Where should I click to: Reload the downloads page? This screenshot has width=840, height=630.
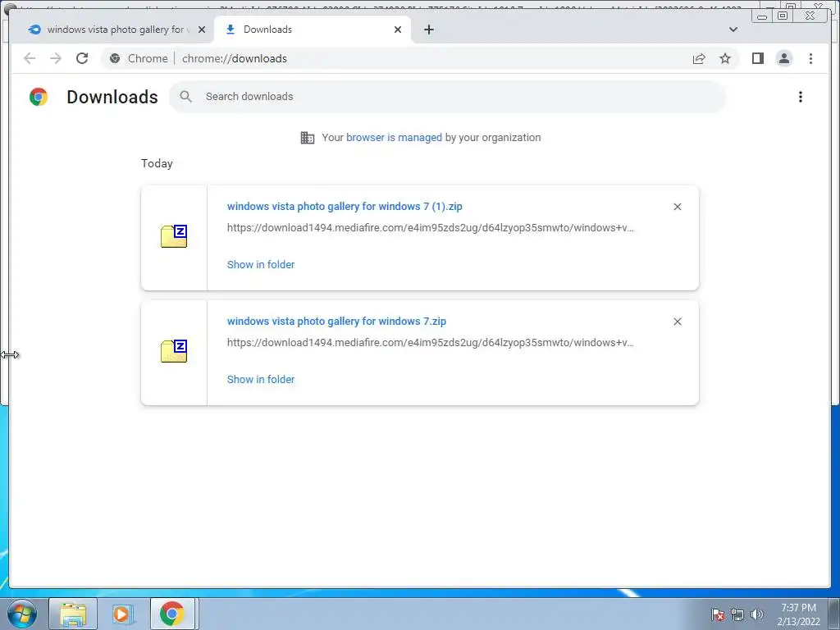point(82,58)
